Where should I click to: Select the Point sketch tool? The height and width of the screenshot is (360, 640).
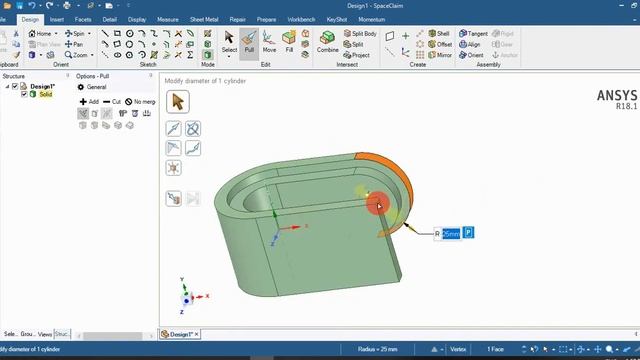pos(154,44)
